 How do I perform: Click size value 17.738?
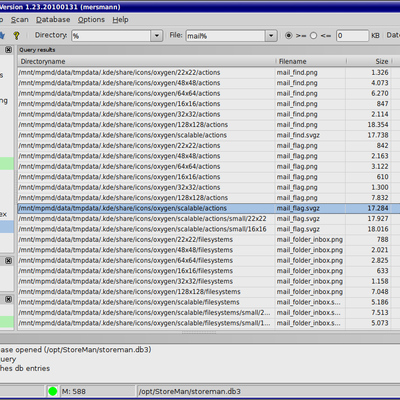(x=378, y=135)
